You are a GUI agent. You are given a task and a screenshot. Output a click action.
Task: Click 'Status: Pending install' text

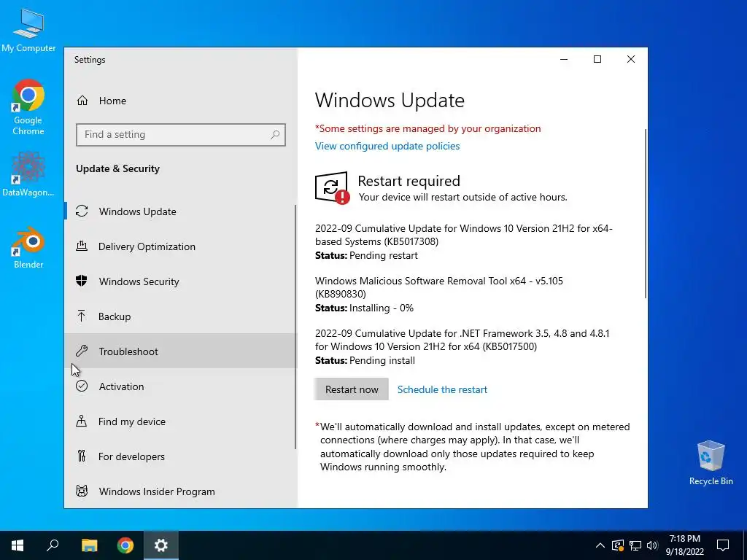click(365, 360)
